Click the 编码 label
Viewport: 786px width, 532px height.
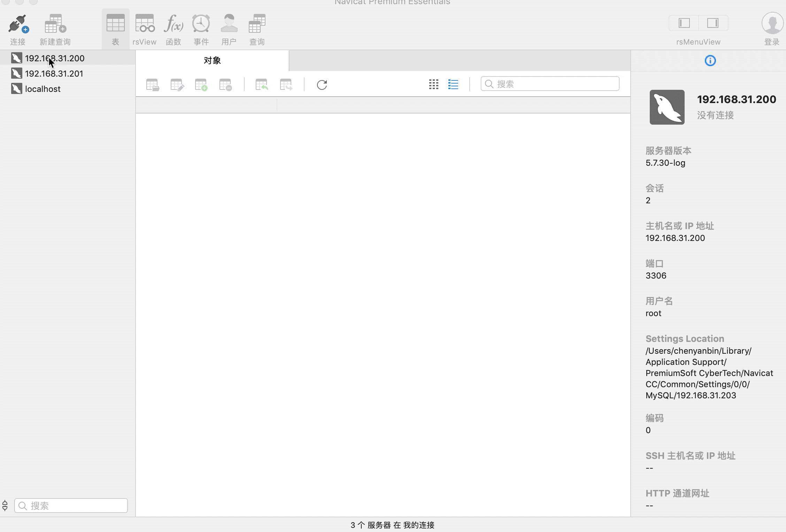point(654,418)
